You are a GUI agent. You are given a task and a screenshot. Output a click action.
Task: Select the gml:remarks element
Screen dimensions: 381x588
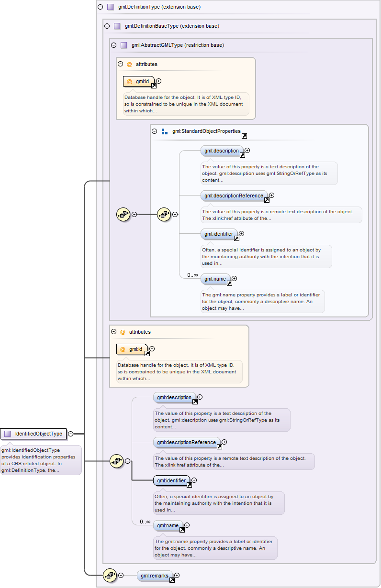click(x=154, y=576)
